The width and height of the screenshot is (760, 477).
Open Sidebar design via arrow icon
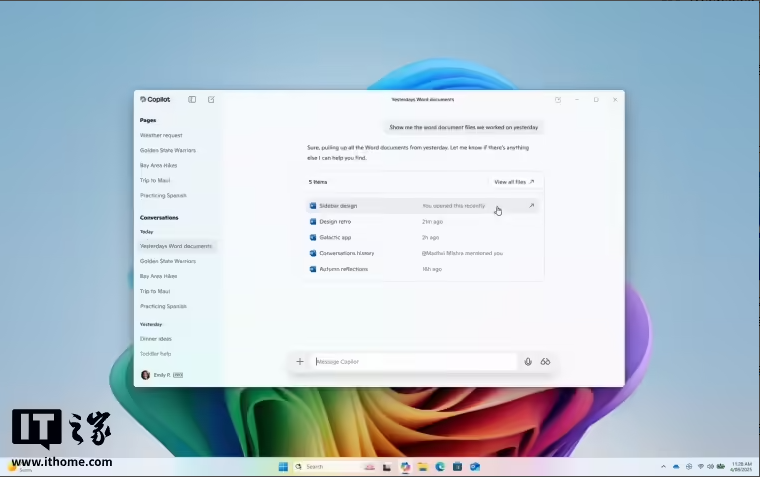pos(531,206)
